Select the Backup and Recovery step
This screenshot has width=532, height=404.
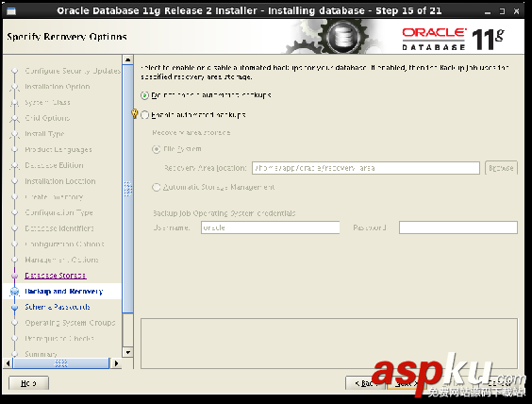point(64,292)
